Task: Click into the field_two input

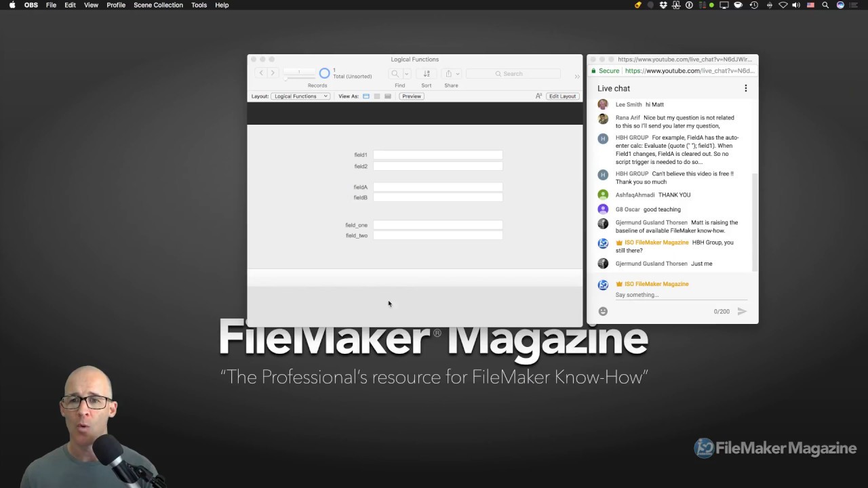Action: pyautogui.click(x=437, y=235)
